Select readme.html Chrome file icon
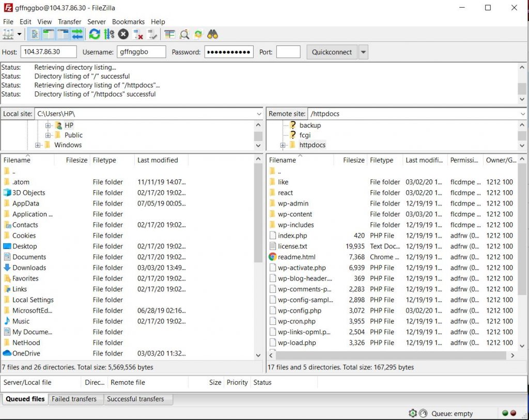The width and height of the screenshot is (529, 420). pos(273,257)
